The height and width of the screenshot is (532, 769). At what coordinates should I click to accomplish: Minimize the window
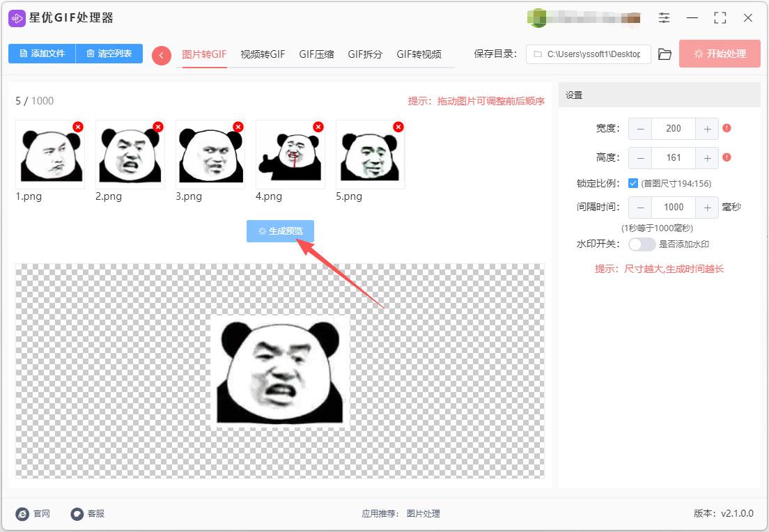pos(692,18)
